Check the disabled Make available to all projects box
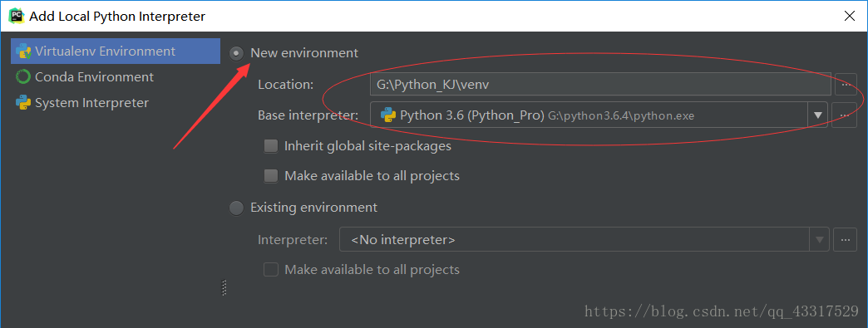The image size is (868, 328). (271, 269)
